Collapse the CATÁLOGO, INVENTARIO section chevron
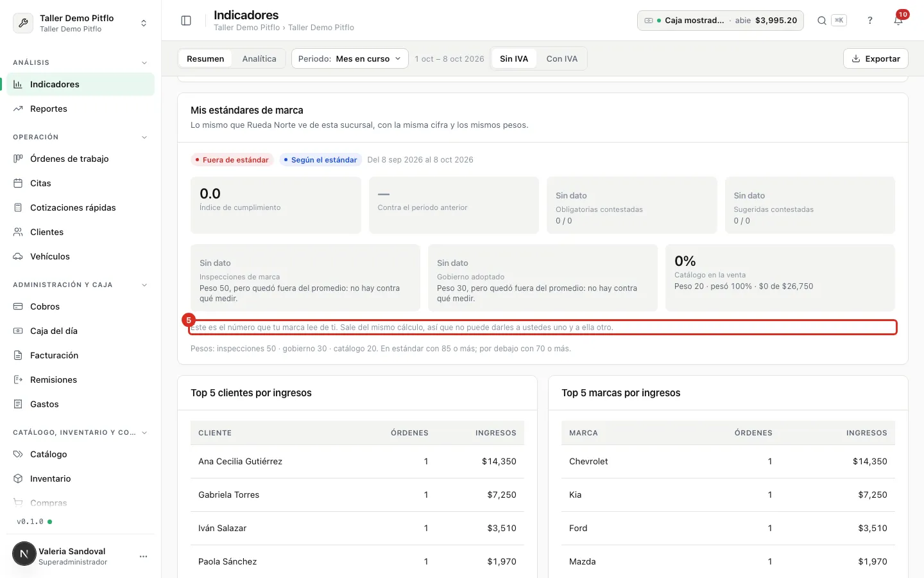The image size is (924, 578). click(144, 433)
